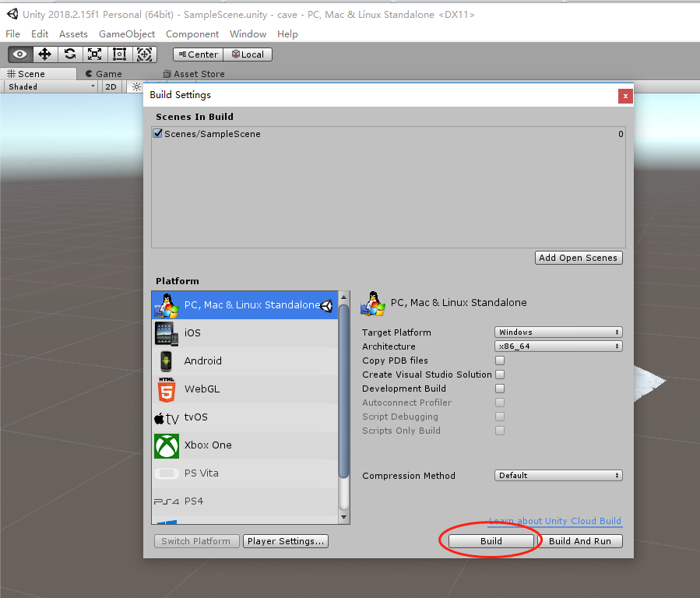Screen dimensions: 700x598
Task: Select the Scale tool
Action: pos(95,55)
